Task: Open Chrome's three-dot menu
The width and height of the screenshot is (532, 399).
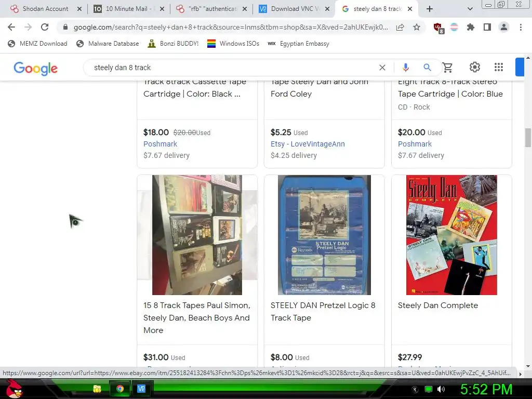Action: 521,27
